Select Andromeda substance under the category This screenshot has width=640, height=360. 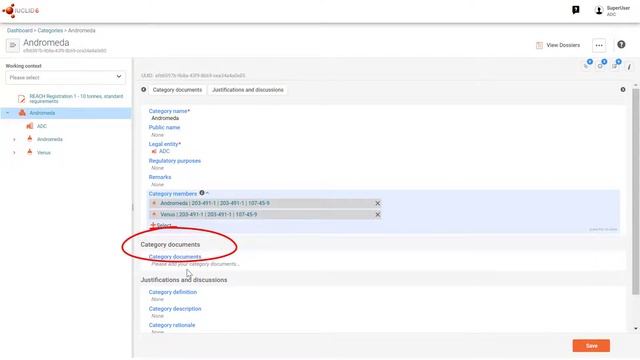tap(50, 139)
